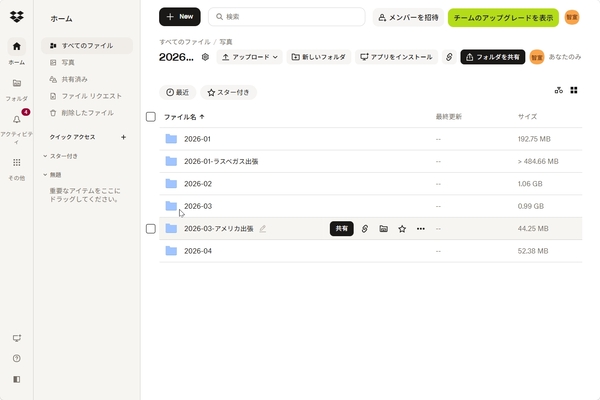Sort by サイズ column header
Image resolution: width=600 pixels, height=400 pixels.
(527, 117)
